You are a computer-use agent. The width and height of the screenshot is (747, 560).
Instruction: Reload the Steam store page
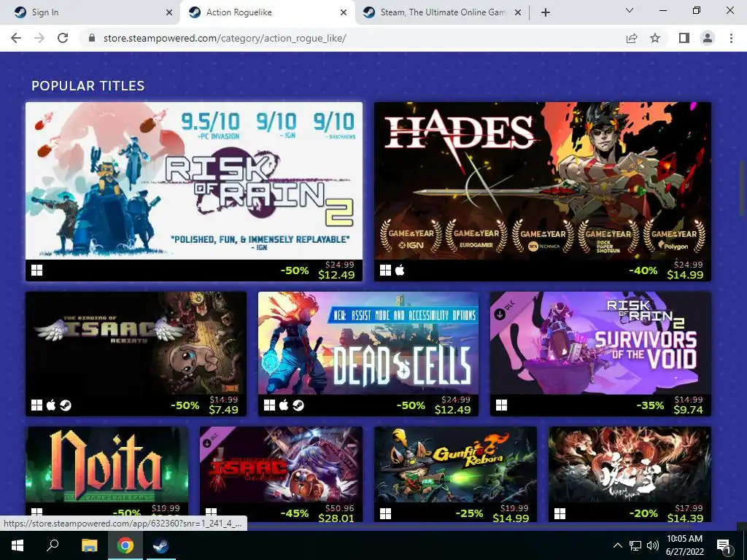click(63, 38)
